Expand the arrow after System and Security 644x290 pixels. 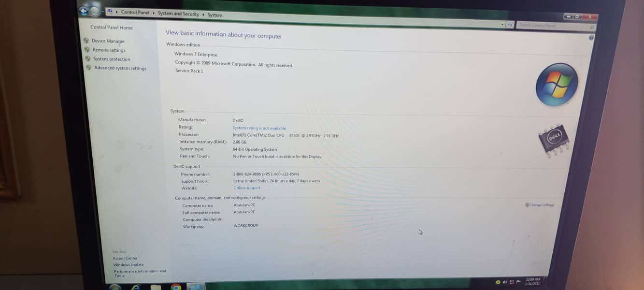(203, 14)
